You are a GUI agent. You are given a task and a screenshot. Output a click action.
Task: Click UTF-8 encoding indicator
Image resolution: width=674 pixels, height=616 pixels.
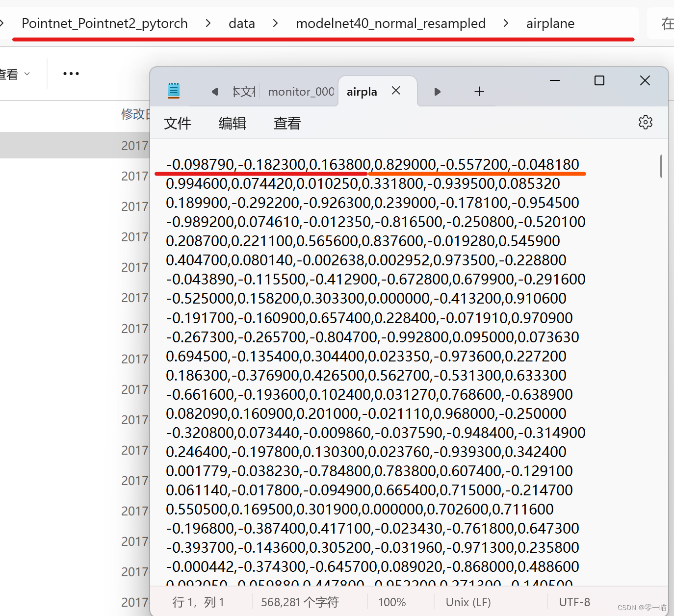[574, 602]
